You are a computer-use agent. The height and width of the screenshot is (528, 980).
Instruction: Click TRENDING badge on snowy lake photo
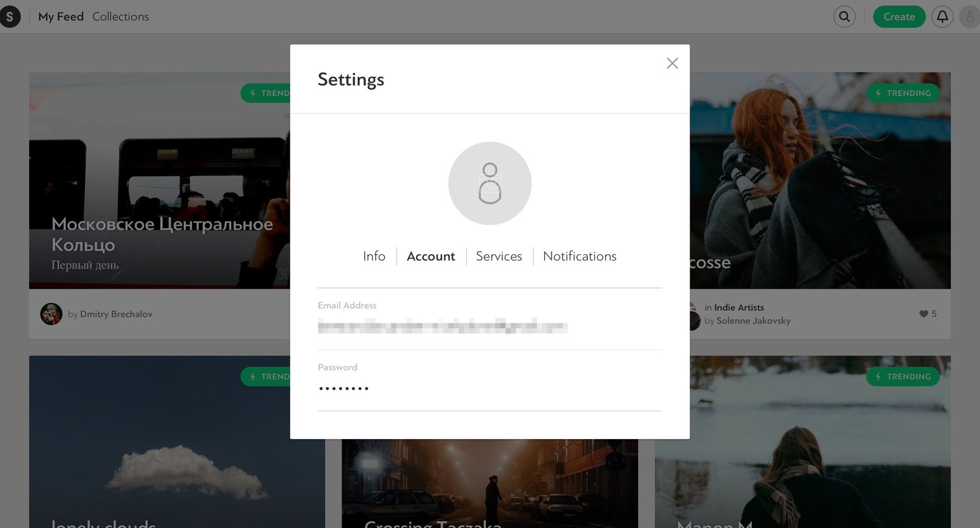click(x=903, y=377)
